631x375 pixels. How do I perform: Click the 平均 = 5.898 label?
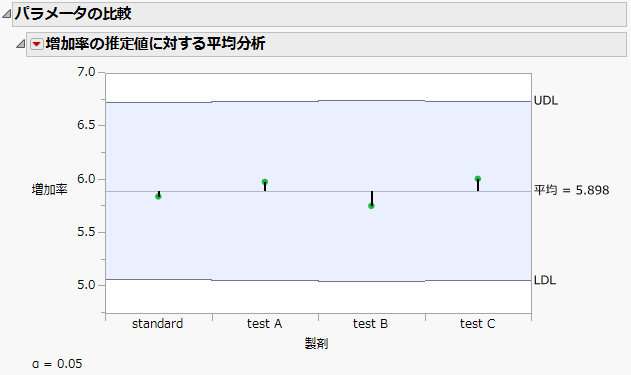point(571,190)
